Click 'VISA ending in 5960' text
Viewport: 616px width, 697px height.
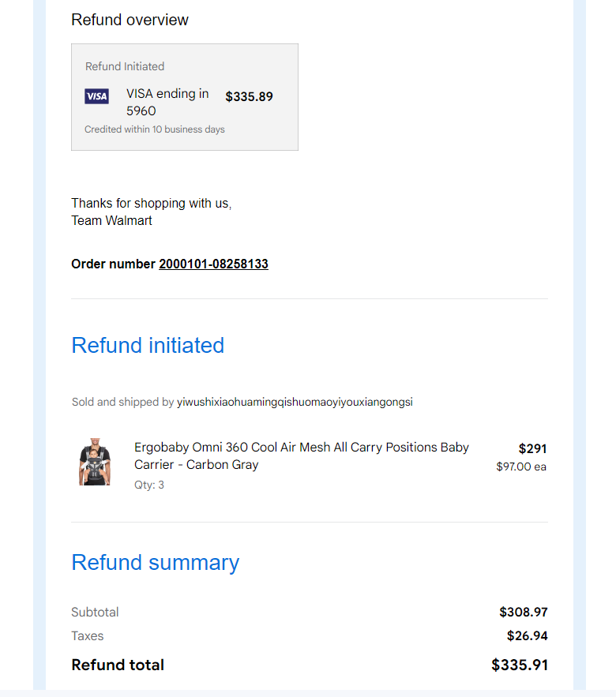(167, 102)
